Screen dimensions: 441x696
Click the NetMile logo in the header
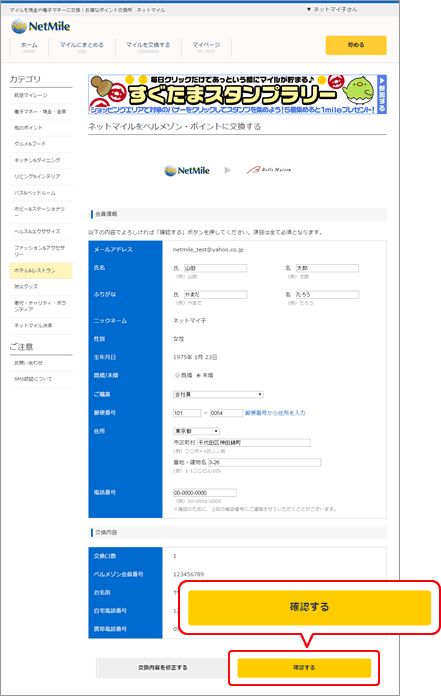pos(41,27)
